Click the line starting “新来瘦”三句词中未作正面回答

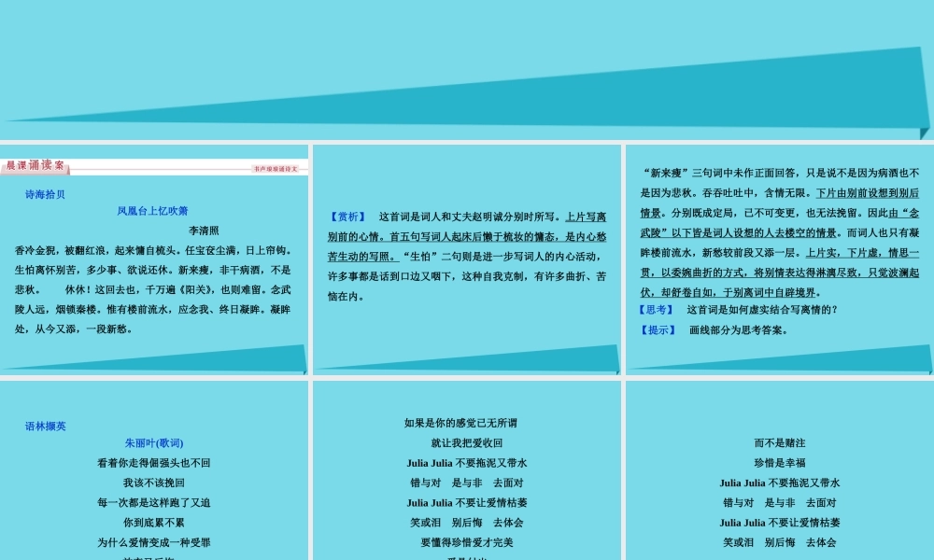[780, 174]
